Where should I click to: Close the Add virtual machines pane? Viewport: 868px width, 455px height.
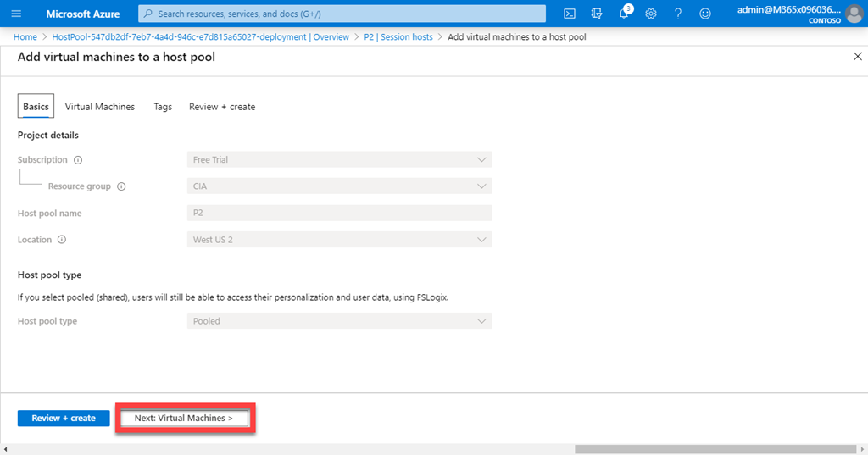857,56
